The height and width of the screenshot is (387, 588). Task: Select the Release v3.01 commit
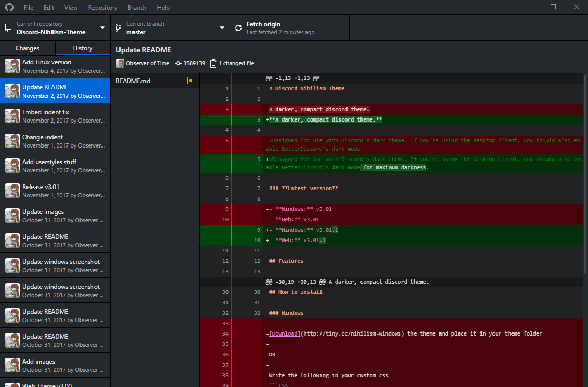(x=55, y=191)
